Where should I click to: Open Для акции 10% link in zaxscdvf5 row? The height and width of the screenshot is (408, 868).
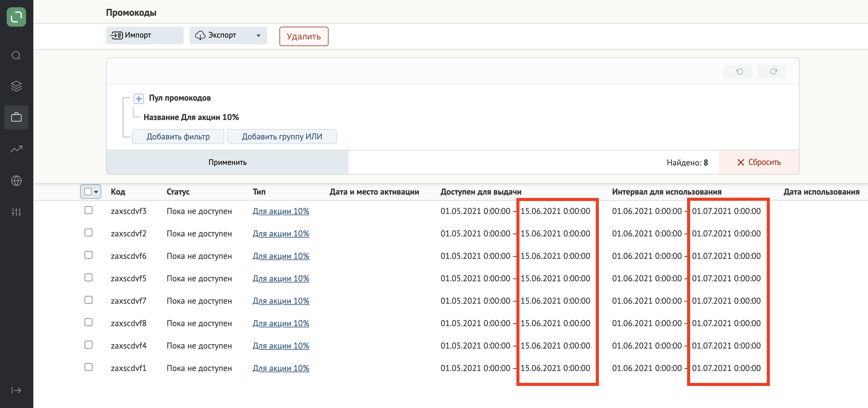[281, 278]
